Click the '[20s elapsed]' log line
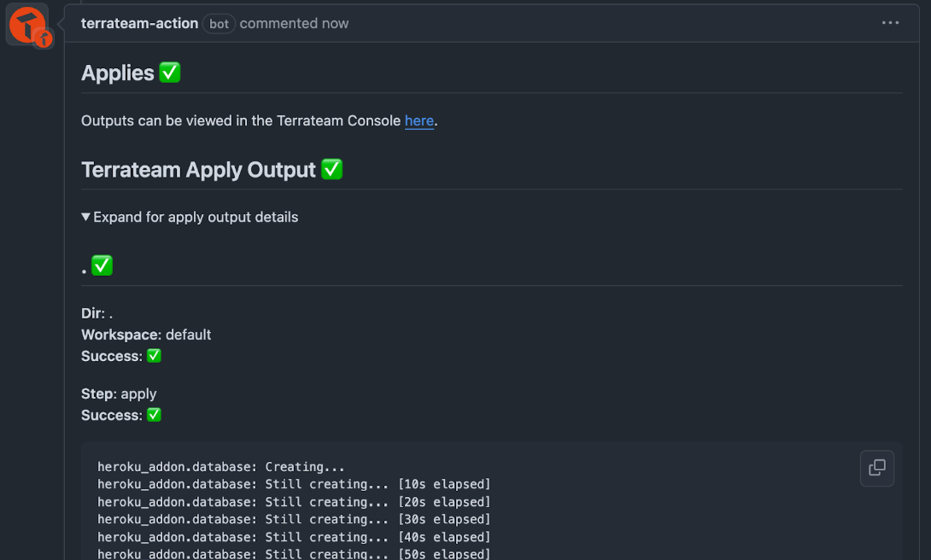This screenshot has height=560, width=931. (x=294, y=502)
